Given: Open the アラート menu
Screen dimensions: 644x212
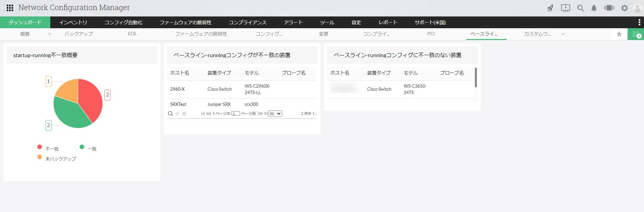Looking at the screenshot, I should 293,22.
